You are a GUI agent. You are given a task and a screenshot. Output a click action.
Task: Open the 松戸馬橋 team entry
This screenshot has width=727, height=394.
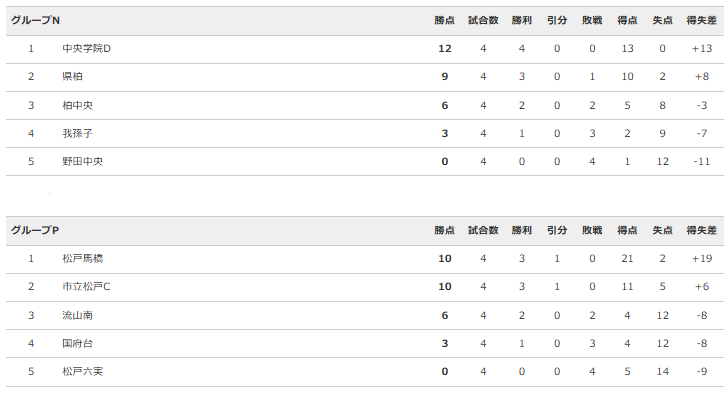pos(83,259)
